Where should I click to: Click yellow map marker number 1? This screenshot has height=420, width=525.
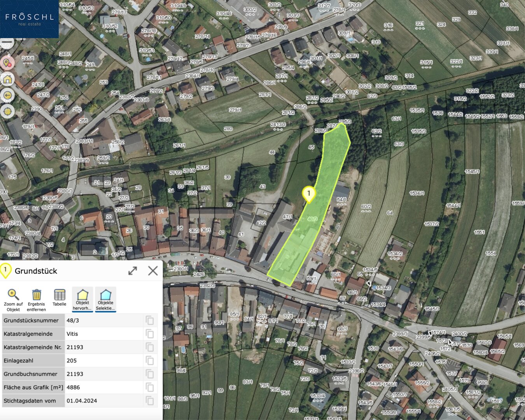pyautogui.click(x=309, y=193)
